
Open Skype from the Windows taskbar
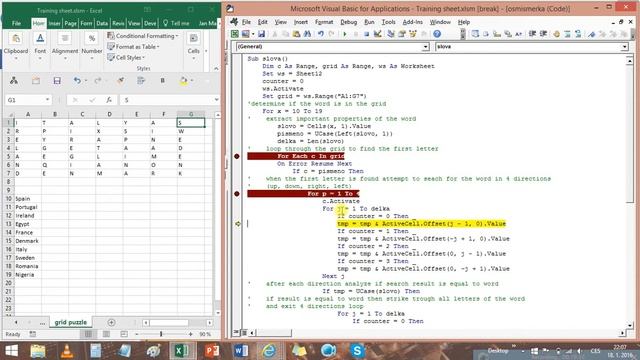[x=357, y=351]
